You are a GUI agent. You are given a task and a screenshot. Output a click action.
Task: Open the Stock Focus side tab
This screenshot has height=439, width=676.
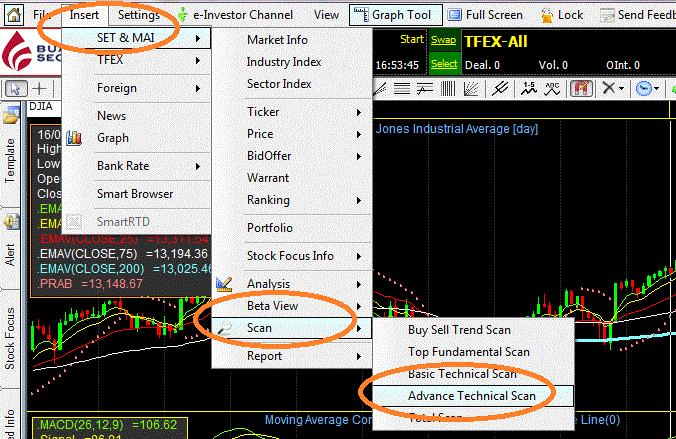click(x=9, y=339)
